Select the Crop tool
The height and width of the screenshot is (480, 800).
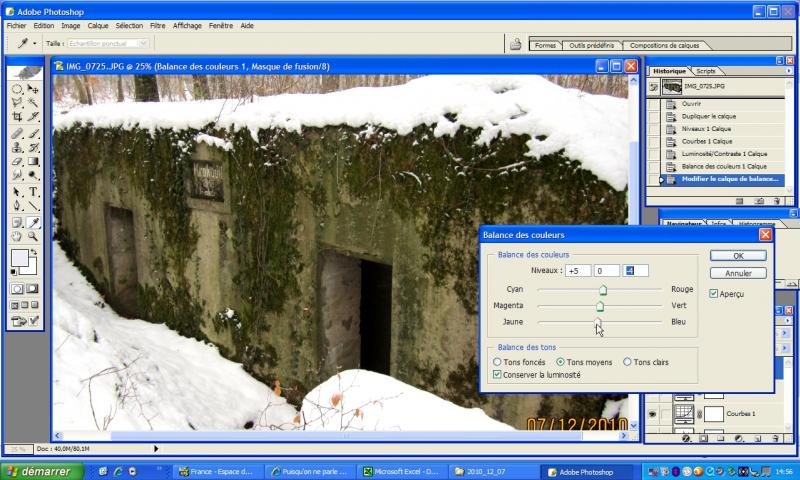[17, 117]
